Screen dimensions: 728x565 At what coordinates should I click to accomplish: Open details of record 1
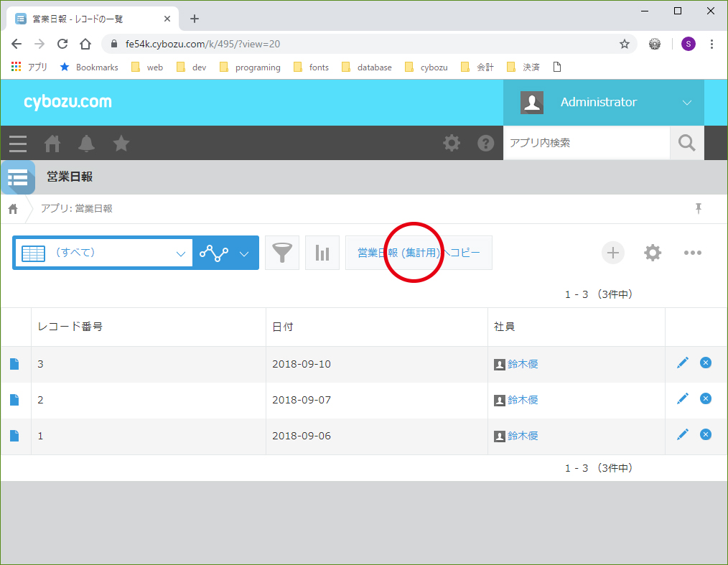(14, 436)
